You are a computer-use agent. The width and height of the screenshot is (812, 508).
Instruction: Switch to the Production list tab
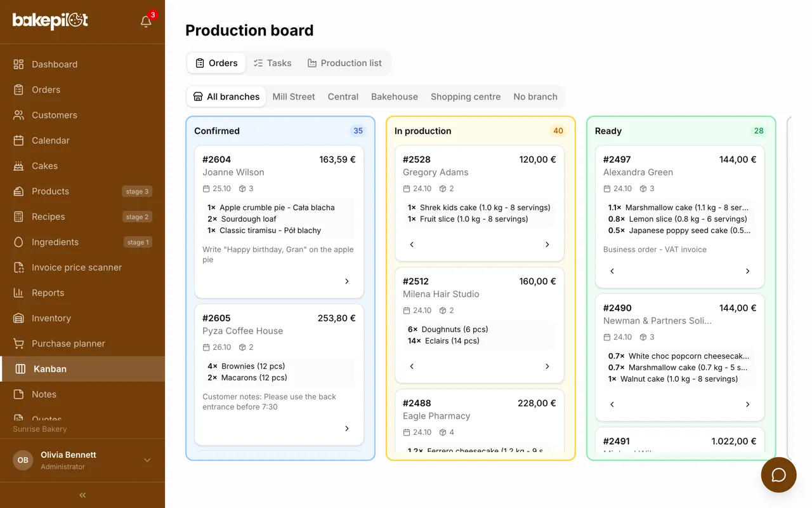344,63
